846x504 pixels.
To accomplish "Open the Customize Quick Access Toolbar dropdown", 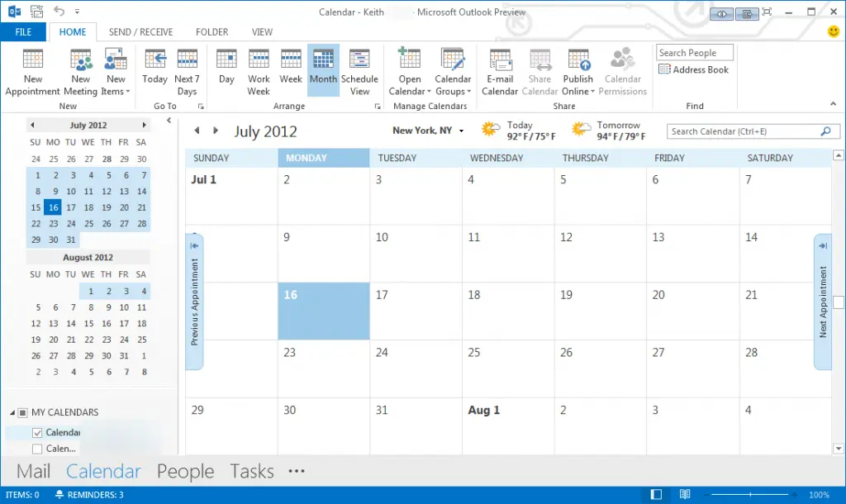I will pyautogui.click(x=77, y=12).
